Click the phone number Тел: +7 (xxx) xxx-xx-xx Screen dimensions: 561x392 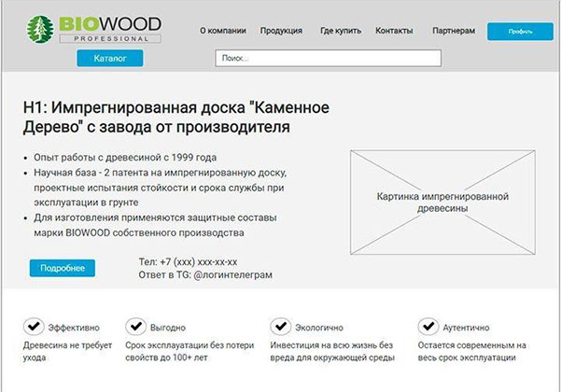pyautogui.click(x=188, y=262)
